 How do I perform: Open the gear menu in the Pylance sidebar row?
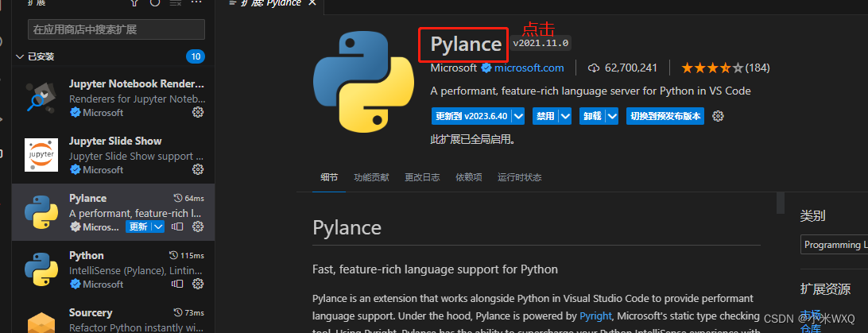tap(198, 227)
